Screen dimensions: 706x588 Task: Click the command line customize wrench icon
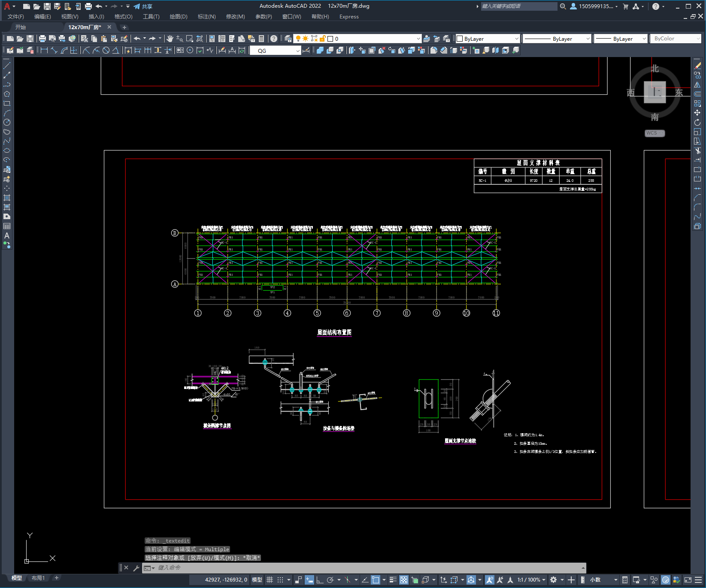point(136,568)
